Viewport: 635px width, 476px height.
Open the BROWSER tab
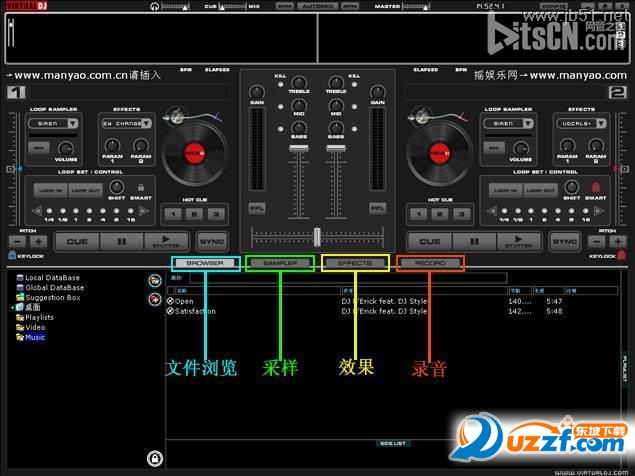[x=205, y=263]
